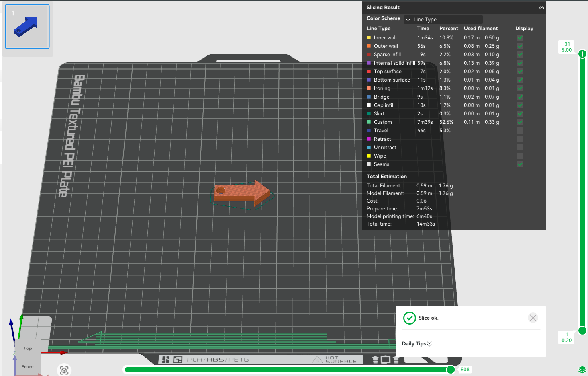Toggle the Seams display checkbox
Viewport: 588px width, 376px height.
[520, 164]
